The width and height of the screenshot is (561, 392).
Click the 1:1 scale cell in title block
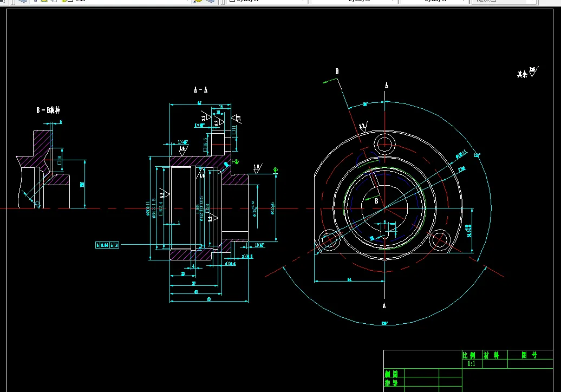472,364
